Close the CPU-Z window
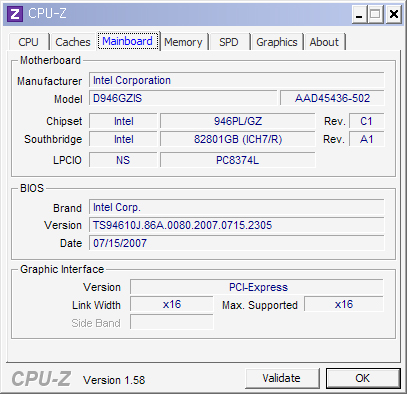Viewport: 407px width, 394px height. point(394,15)
